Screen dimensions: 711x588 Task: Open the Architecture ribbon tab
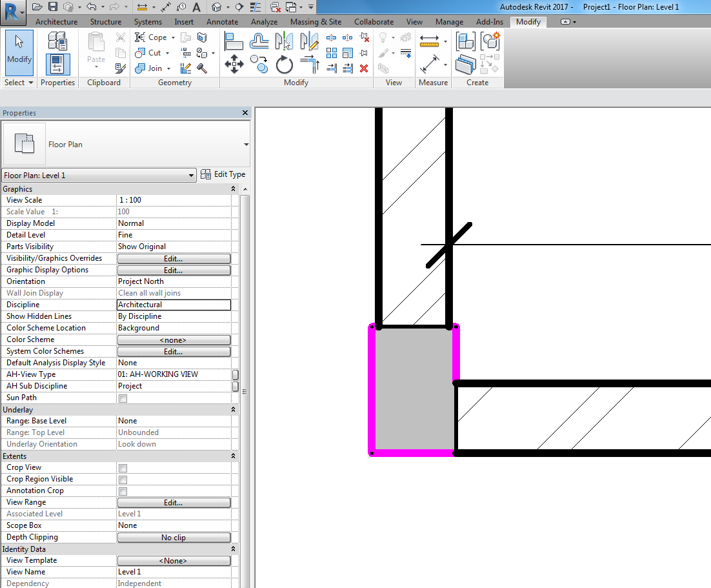56,22
